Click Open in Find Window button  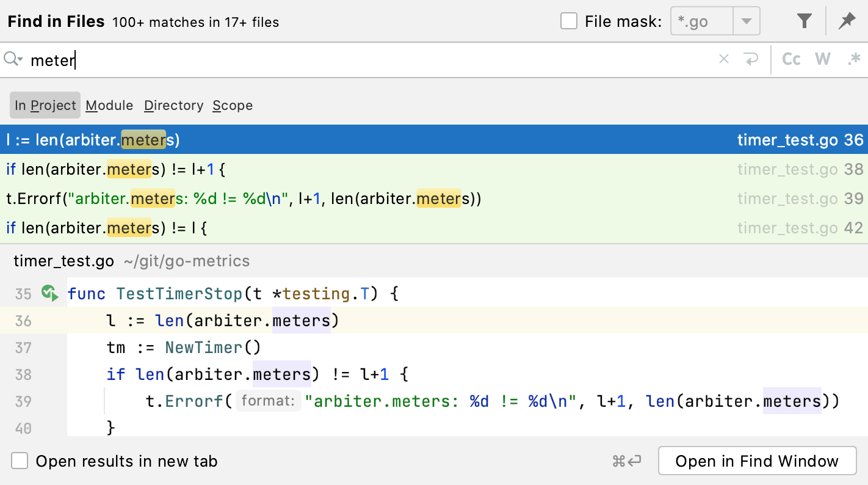pos(757,461)
